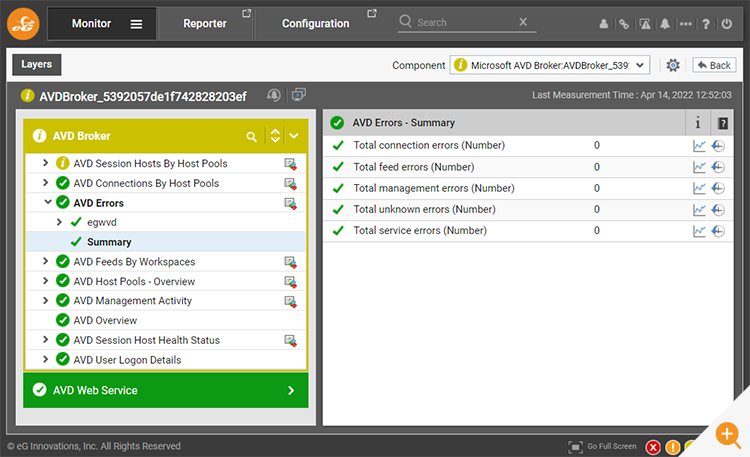This screenshot has width=750, height=457.
Task: Click diagnosis icon for AVD Host Pools - Overview
Action: click(290, 282)
